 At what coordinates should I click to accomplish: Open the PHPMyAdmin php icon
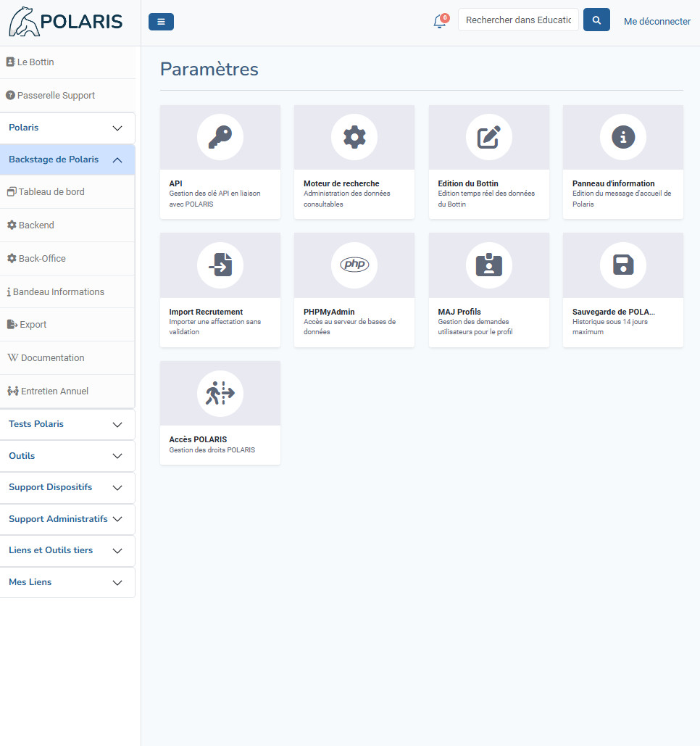coord(354,265)
